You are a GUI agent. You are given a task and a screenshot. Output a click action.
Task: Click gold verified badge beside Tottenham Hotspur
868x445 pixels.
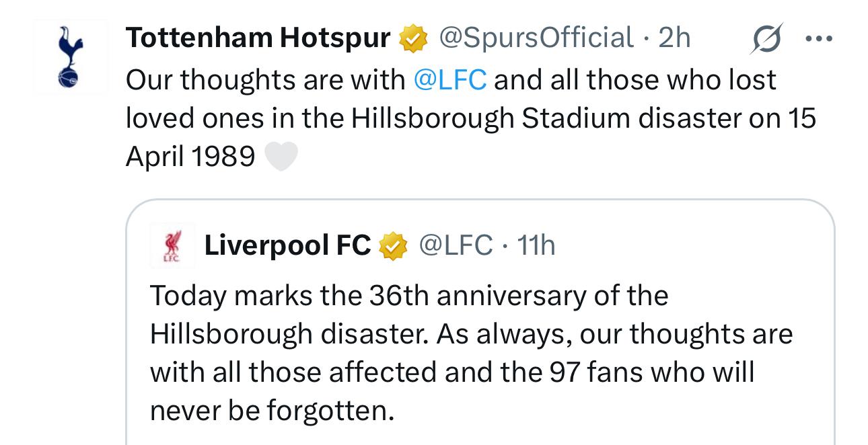(x=413, y=38)
